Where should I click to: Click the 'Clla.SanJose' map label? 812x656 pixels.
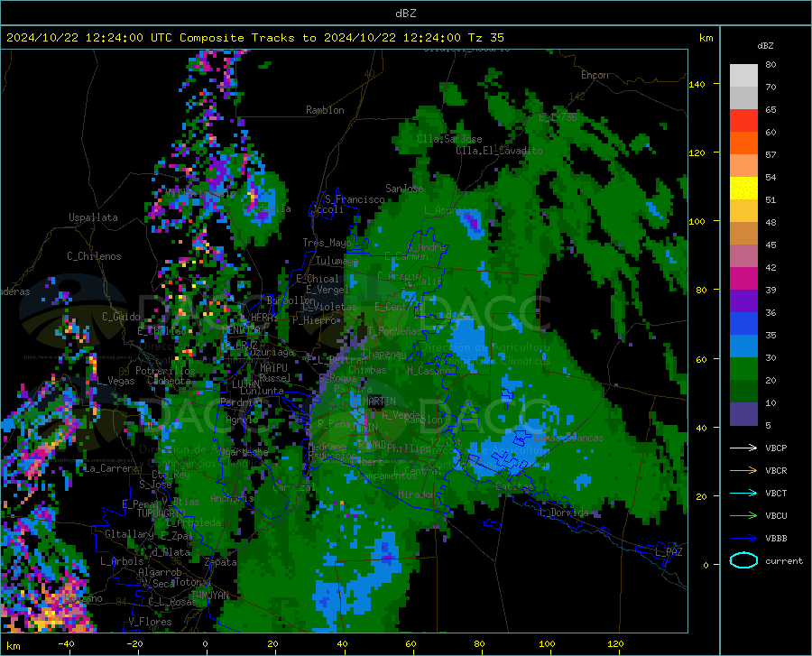[449, 139]
